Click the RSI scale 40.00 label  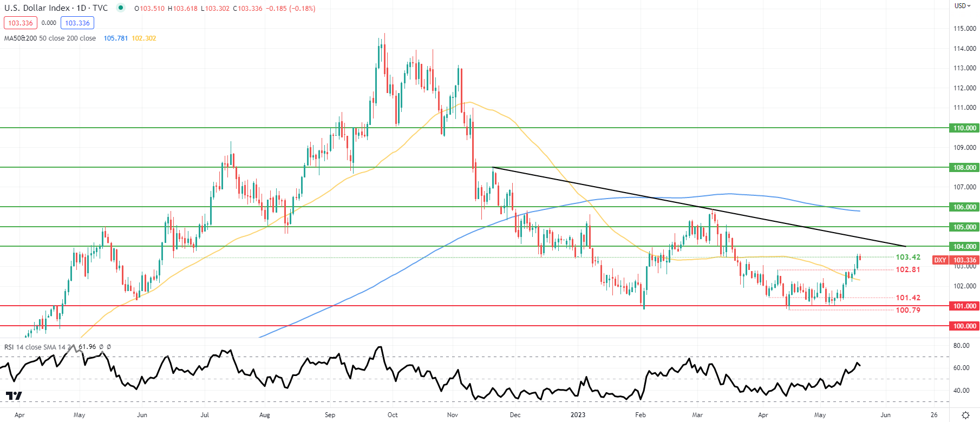tap(961, 391)
